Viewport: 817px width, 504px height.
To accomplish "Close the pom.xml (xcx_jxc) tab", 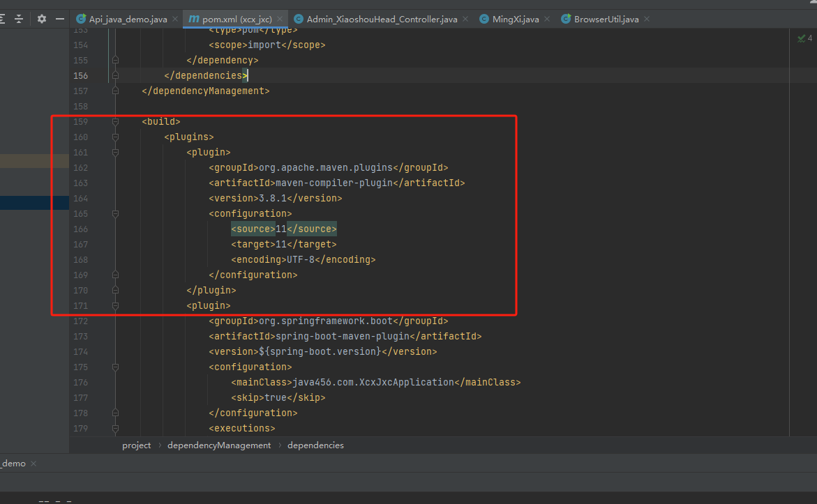I will pyautogui.click(x=280, y=20).
